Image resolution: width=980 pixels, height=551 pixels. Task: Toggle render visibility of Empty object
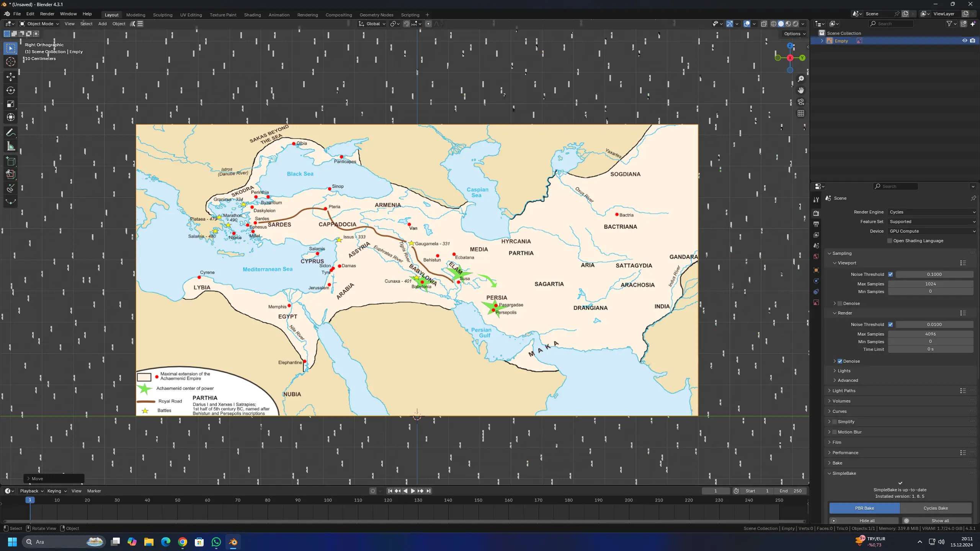[x=973, y=41]
